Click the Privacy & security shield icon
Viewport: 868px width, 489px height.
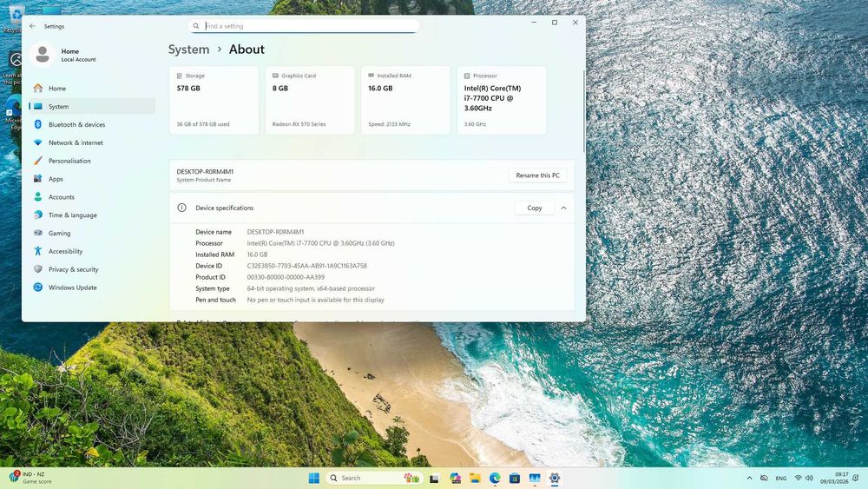tap(37, 269)
